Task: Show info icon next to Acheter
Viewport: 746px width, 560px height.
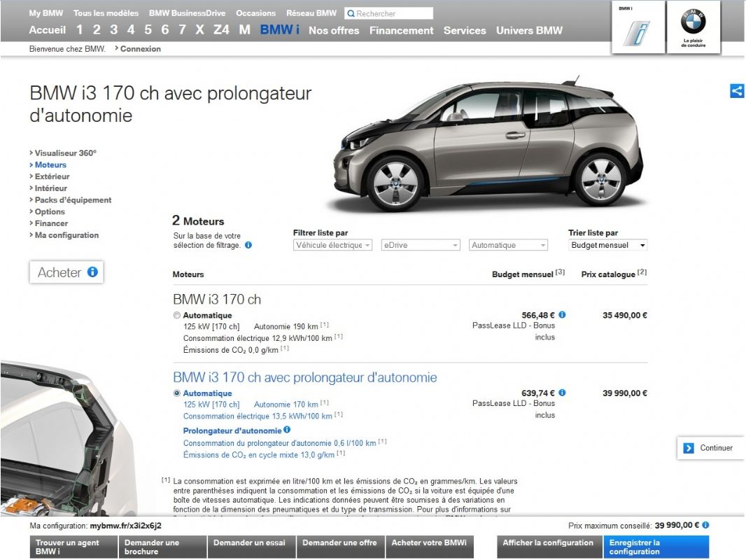Action: pyautogui.click(x=93, y=272)
